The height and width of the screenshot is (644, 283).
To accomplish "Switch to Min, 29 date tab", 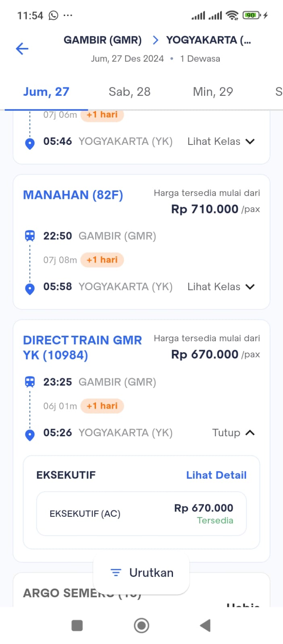I will [213, 92].
